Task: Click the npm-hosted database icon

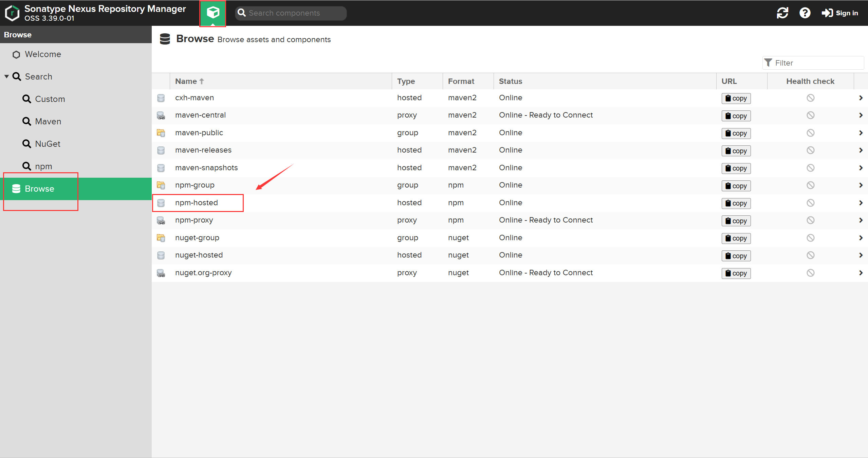Action: pos(161,203)
